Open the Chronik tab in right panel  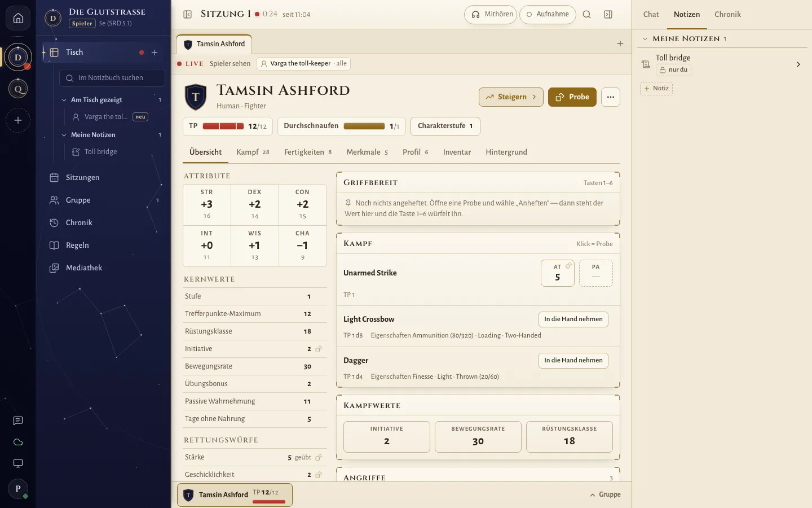[727, 14]
